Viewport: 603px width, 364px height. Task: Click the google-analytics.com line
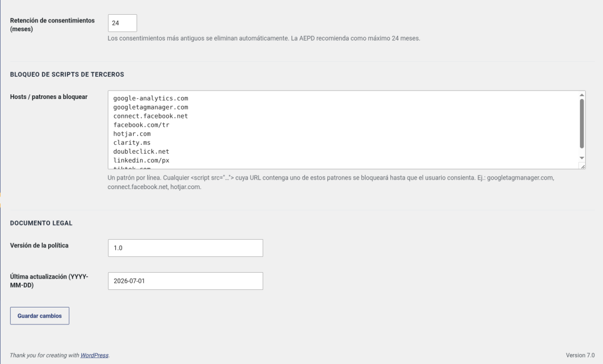pos(151,98)
